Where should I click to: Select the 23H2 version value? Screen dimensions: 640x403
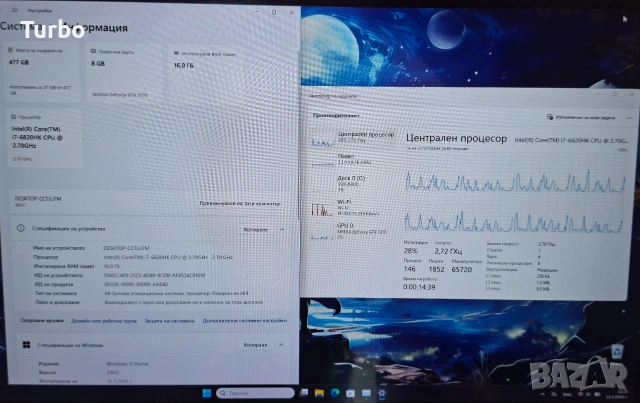112,372
